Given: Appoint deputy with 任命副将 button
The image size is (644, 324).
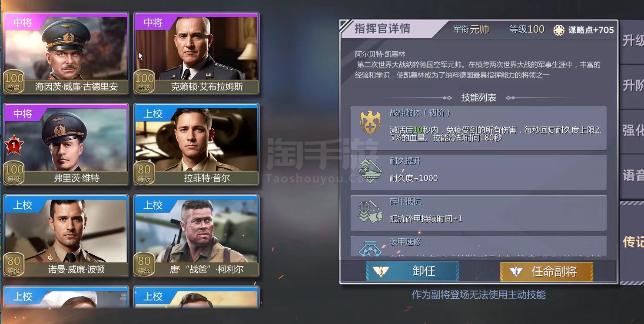Looking at the screenshot, I should coord(546,271).
